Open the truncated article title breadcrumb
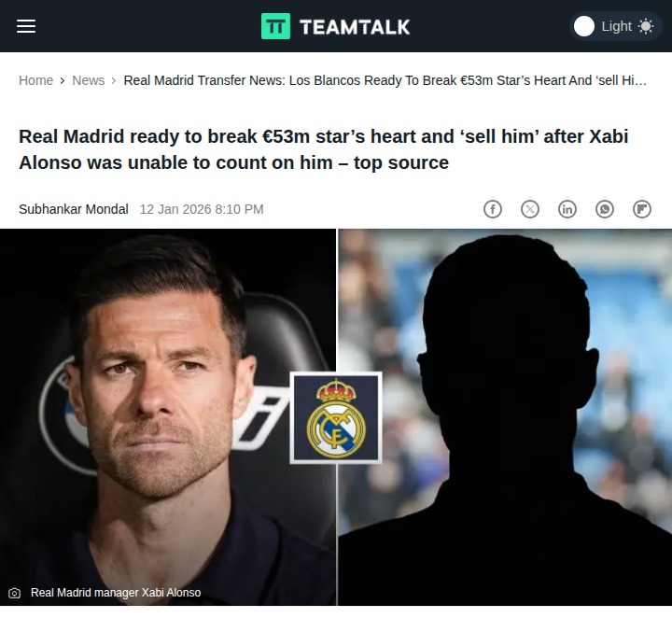The image size is (672, 618). click(x=385, y=80)
